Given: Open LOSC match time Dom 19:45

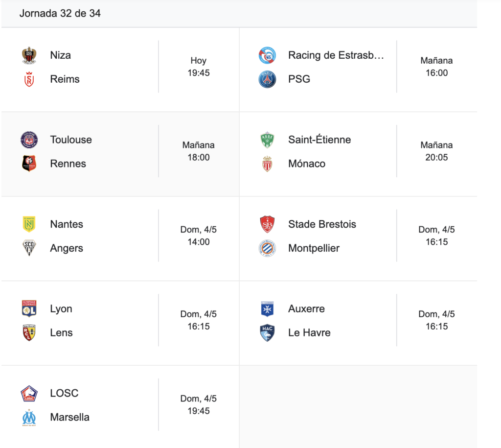Looking at the screenshot, I should (x=199, y=404).
